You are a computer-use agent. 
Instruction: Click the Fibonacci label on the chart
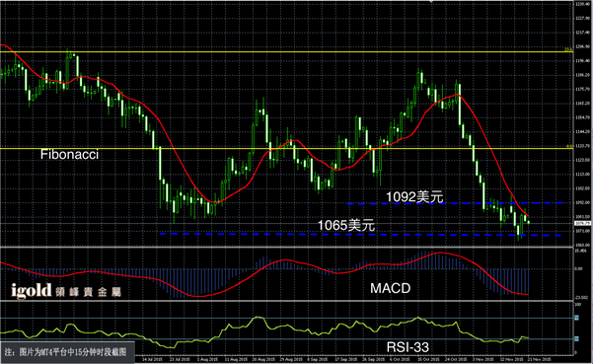tap(69, 154)
